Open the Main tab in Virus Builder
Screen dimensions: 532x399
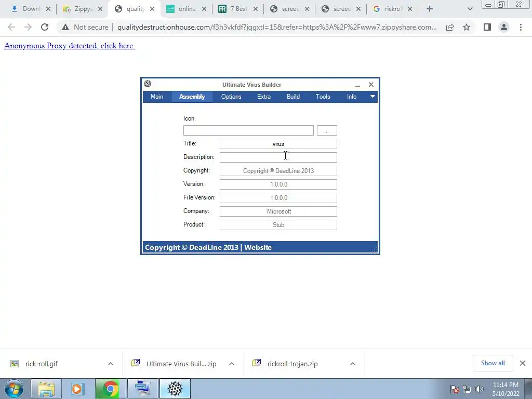pos(157,97)
